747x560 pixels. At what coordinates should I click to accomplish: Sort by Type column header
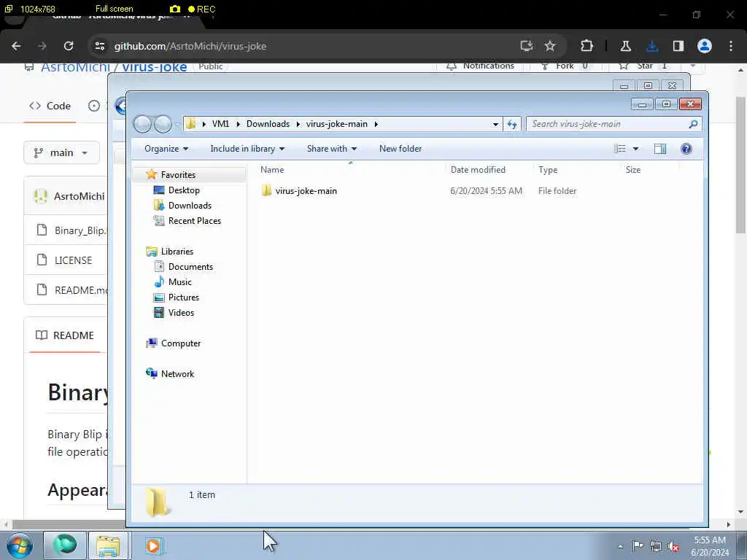pos(548,170)
